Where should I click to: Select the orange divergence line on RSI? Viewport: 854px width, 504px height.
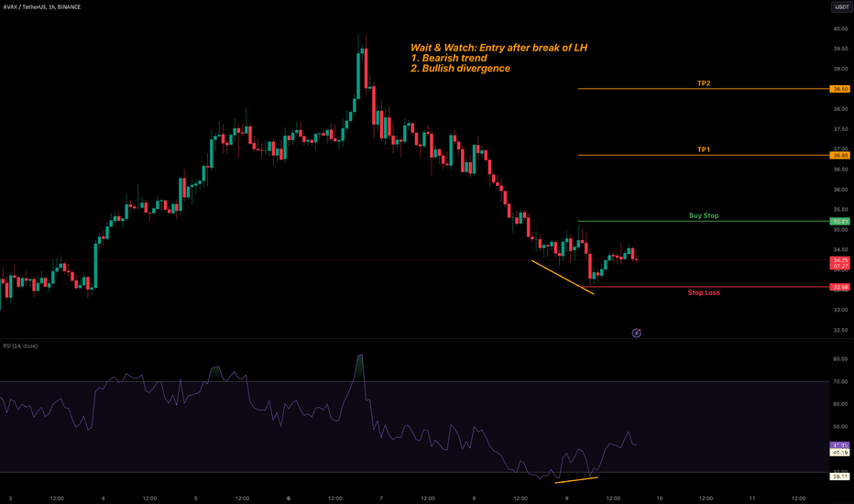(576, 480)
